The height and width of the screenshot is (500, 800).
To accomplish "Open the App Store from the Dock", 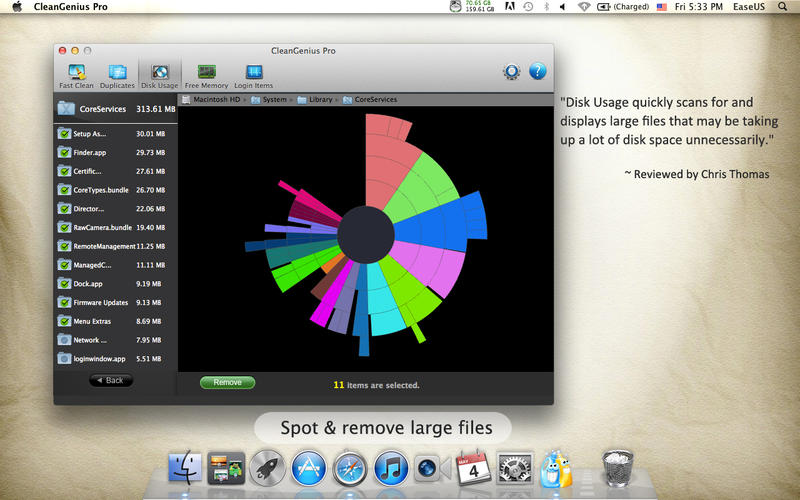I will [309, 467].
